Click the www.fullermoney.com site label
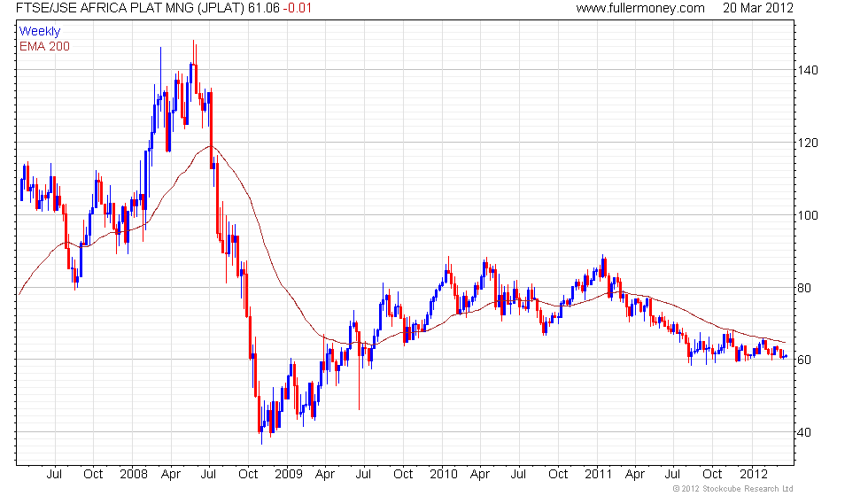Screen dimensions: 868x496 click(x=639, y=8)
